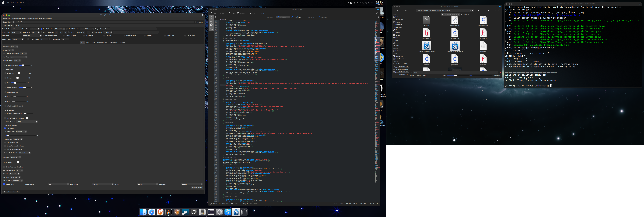Toggle the Enable CDEF checkbox

point(5,128)
